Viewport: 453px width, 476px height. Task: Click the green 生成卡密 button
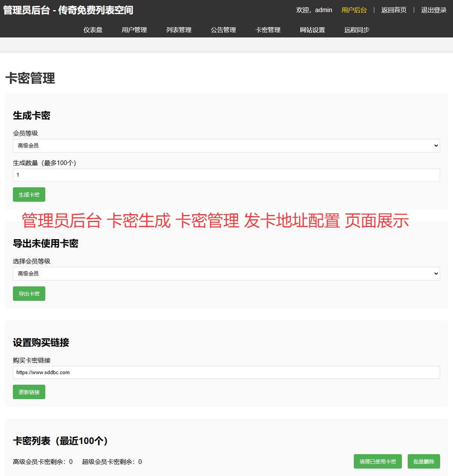pyautogui.click(x=29, y=194)
